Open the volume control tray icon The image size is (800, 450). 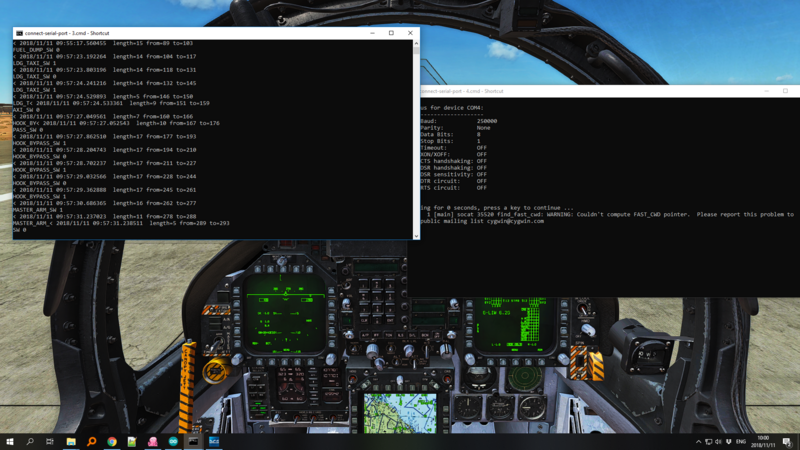pyautogui.click(x=718, y=442)
